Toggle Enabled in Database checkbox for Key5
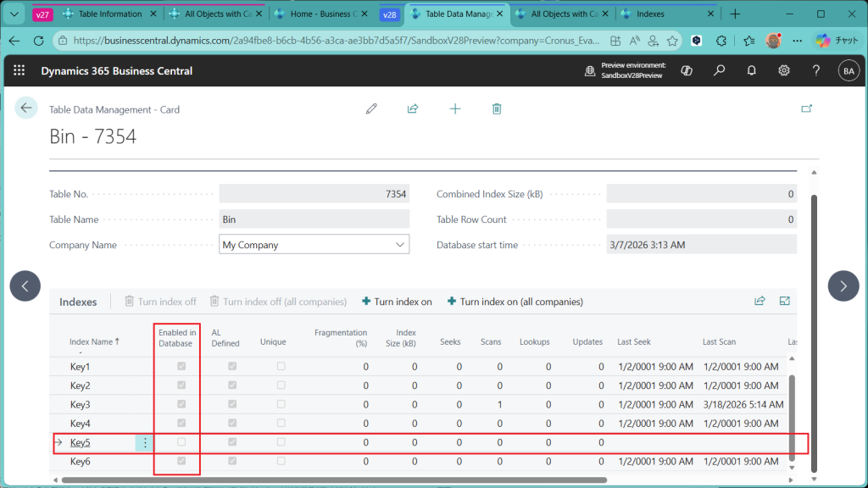The image size is (868, 488). point(181,442)
